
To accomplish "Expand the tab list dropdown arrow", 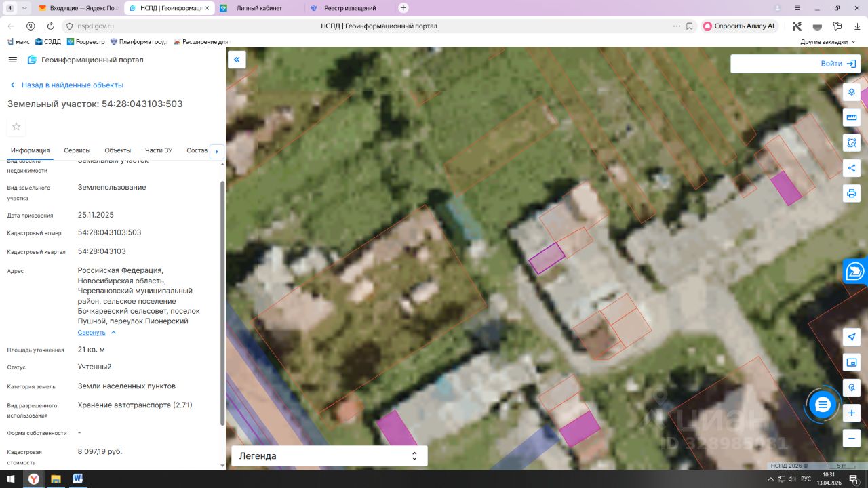I will pos(25,8).
